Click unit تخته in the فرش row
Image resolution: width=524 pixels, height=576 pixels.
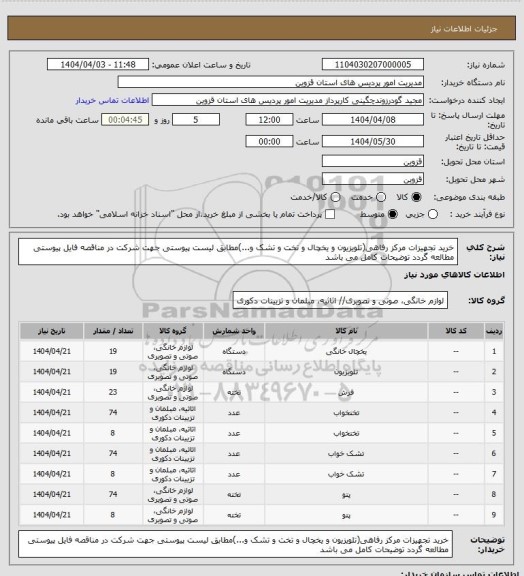click(x=234, y=392)
